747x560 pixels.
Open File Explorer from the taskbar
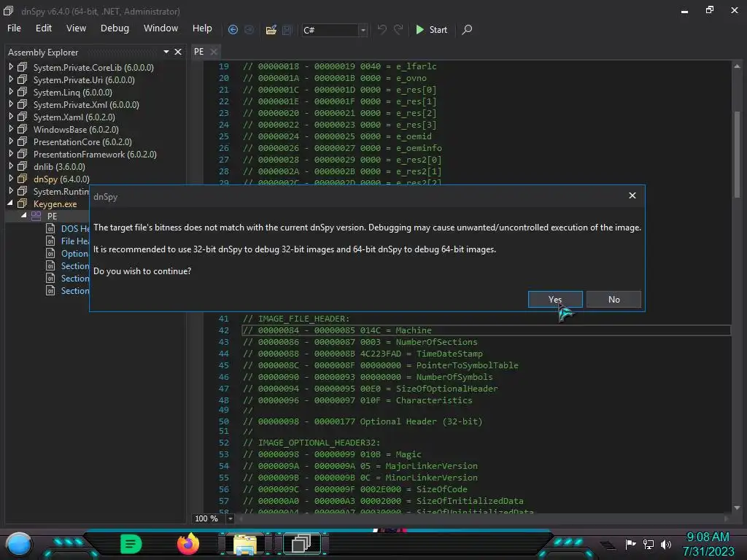(245, 544)
